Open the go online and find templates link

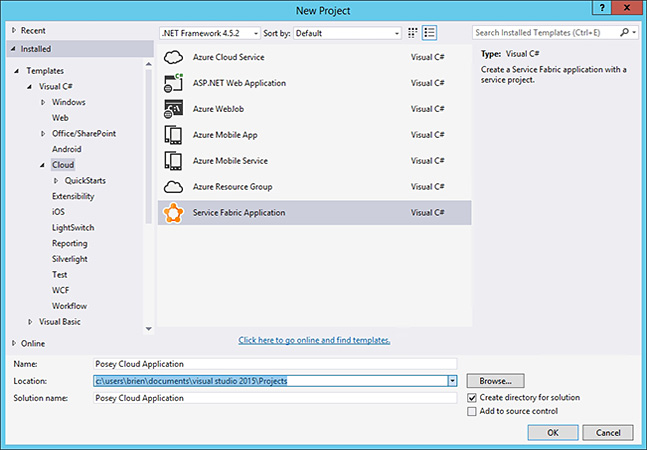pos(314,340)
